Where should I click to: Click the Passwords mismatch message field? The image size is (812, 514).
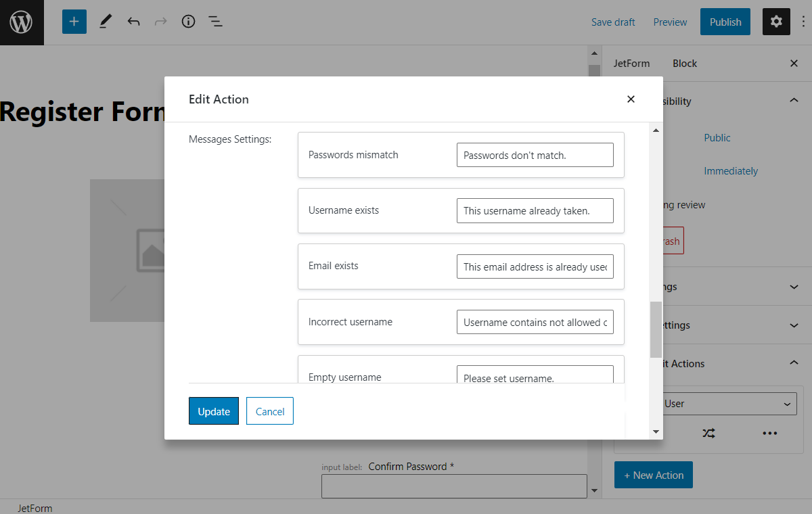click(535, 154)
